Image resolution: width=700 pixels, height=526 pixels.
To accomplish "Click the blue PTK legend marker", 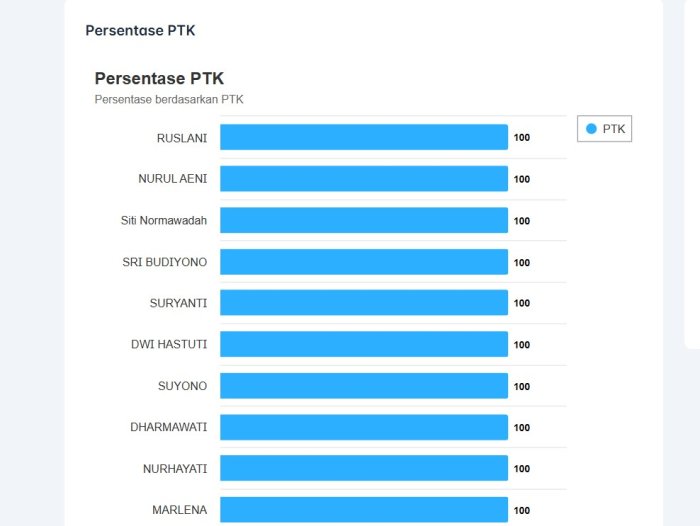I will pyautogui.click(x=591, y=129).
